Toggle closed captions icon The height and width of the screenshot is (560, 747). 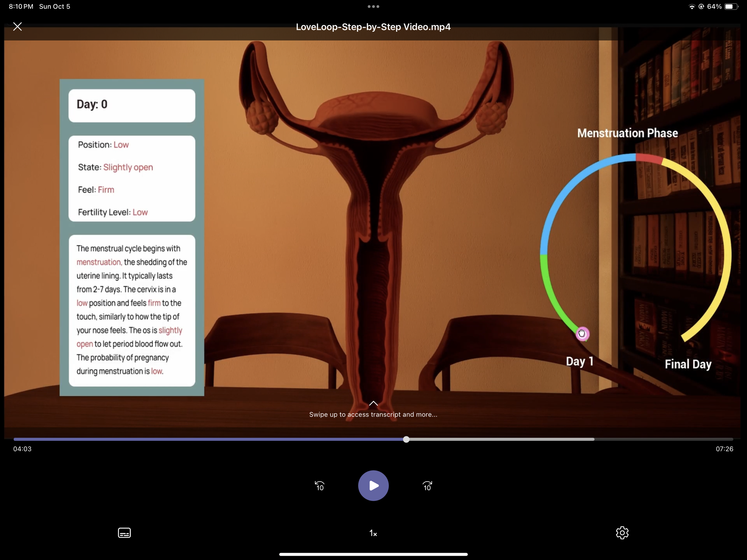pyautogui.click(x=124, y=533)
